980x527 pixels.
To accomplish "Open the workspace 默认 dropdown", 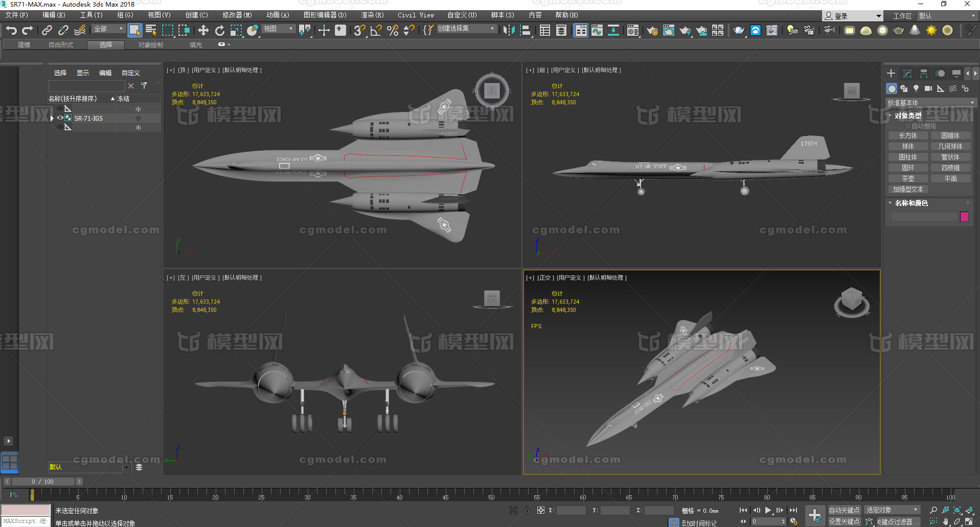I will (x=947, y=16).
